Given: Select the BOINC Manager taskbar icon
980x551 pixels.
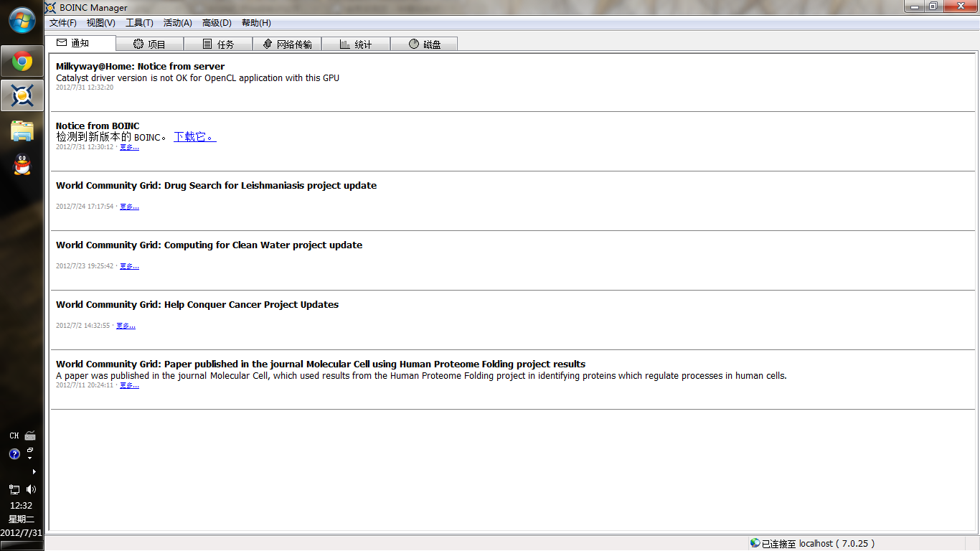Looking at the screenshot, I should click(x=22, y=95).
